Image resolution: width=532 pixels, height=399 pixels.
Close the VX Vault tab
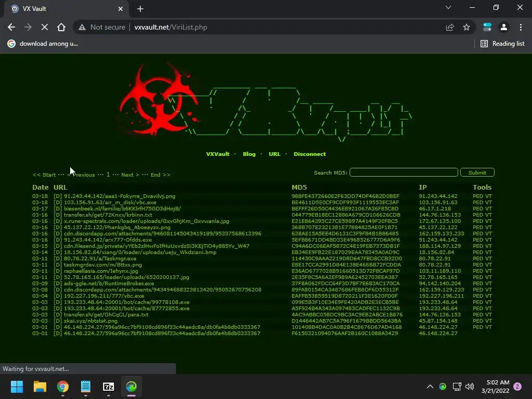point(121,9)
